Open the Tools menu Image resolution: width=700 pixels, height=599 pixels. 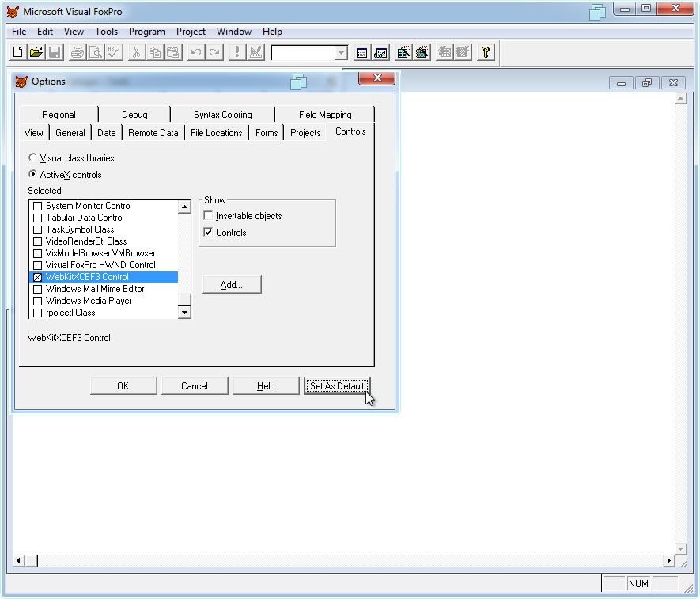coord(106,32)
